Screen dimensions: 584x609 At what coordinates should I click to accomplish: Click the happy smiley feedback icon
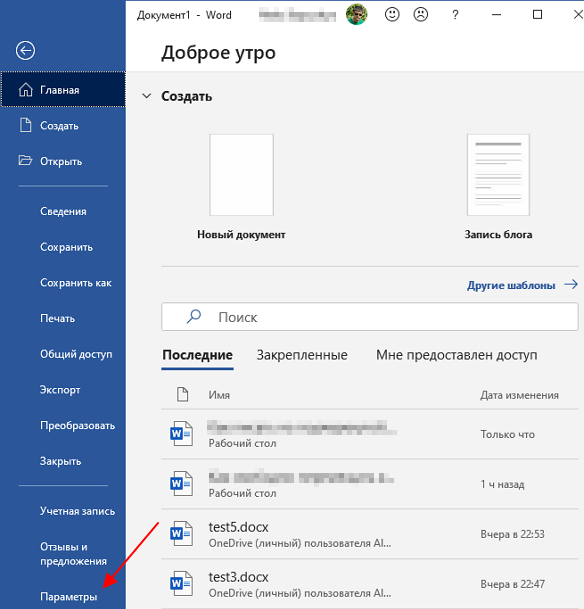(392, 15)
